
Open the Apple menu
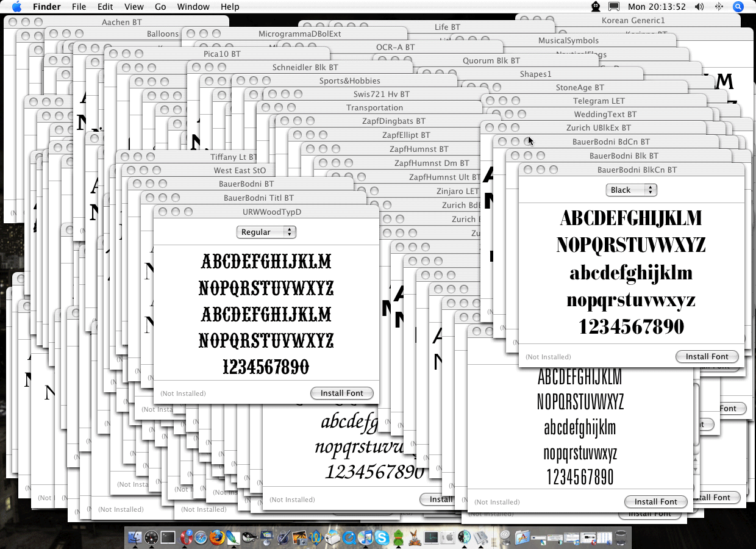pyautogui.click(x=16, y=7)
